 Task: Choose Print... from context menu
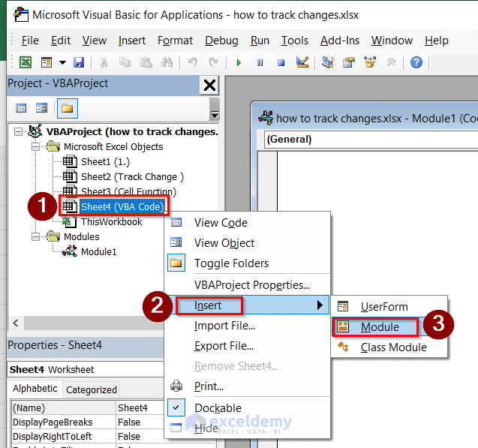(x=248, y=386)
